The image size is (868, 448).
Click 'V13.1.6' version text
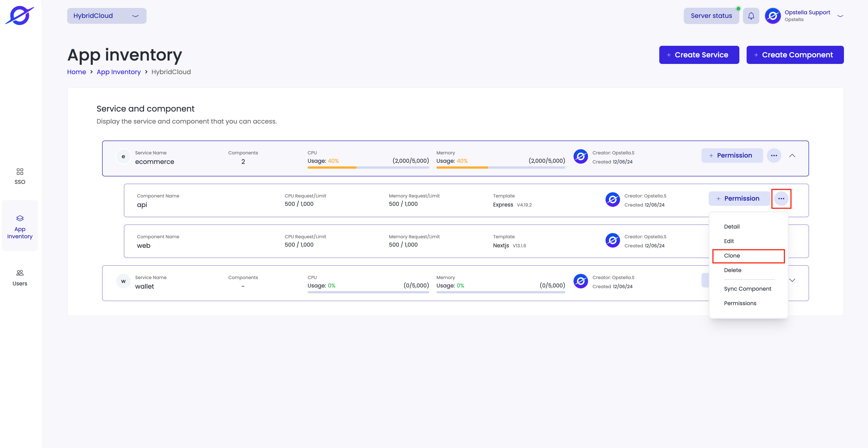519,246
